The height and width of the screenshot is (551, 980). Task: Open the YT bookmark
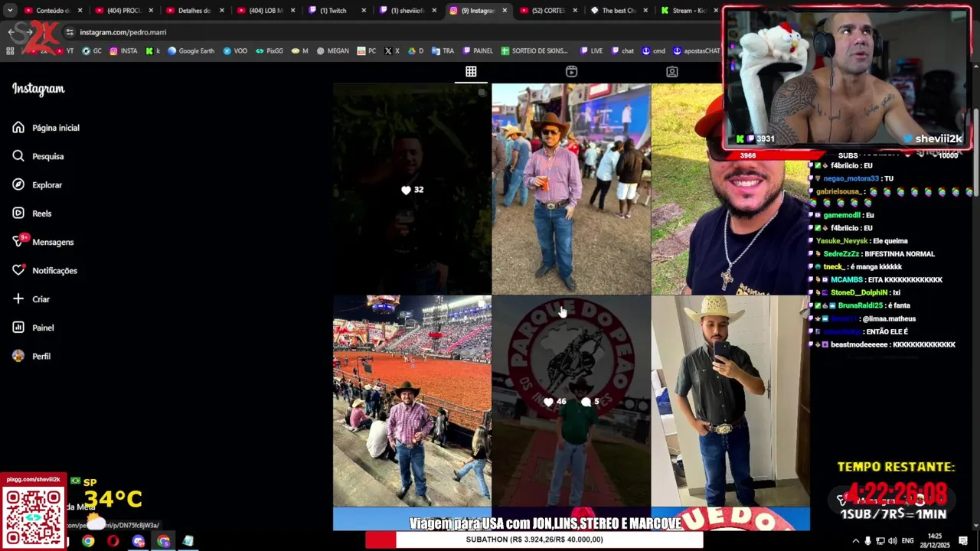pyautogui.click(x=65, y=51)
